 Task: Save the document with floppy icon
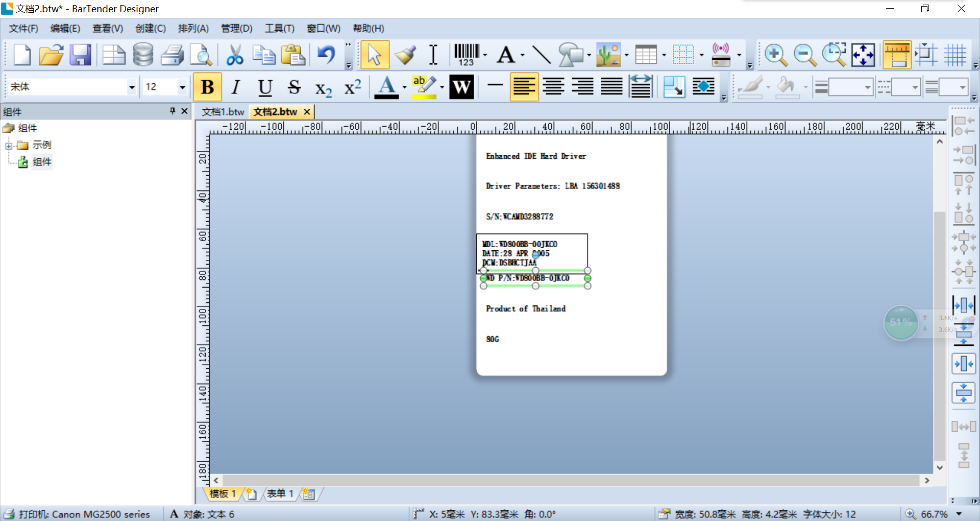point(80,55)
